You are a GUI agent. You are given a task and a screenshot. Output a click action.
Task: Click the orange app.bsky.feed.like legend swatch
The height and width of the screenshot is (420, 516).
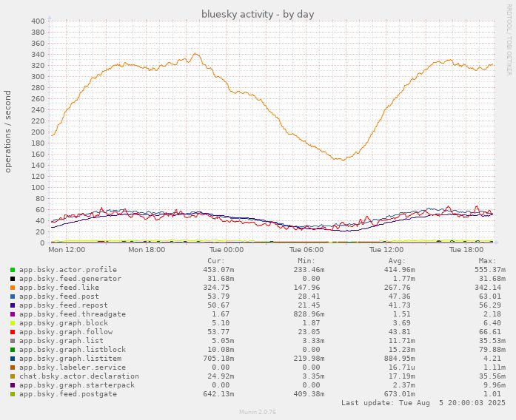point(13,288)
